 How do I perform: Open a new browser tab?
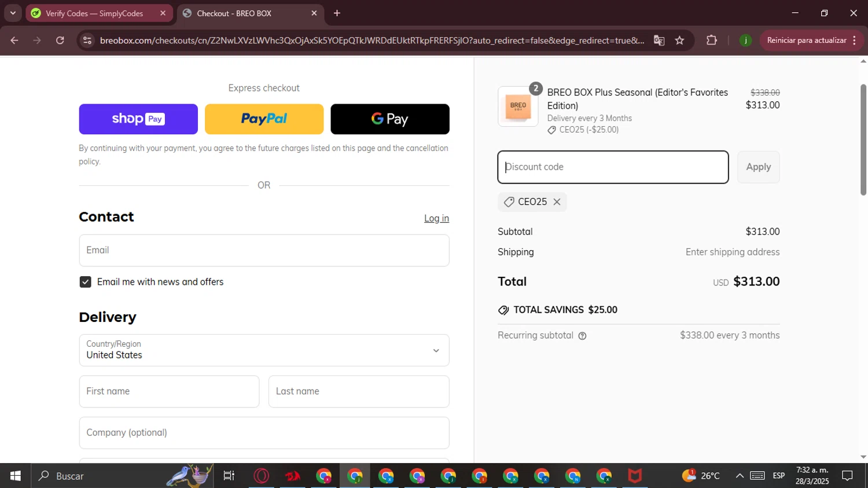[337, 13]
